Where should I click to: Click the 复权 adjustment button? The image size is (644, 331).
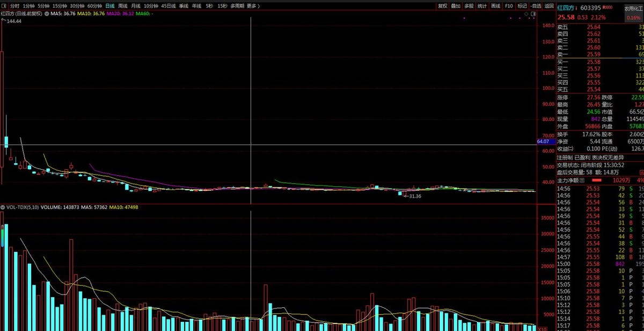(442, 6)
